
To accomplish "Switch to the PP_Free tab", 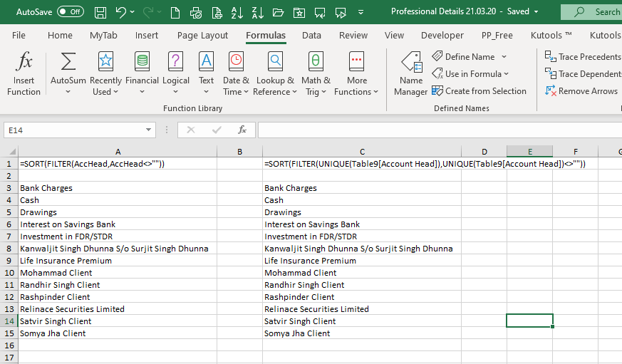I will [497, 36].
